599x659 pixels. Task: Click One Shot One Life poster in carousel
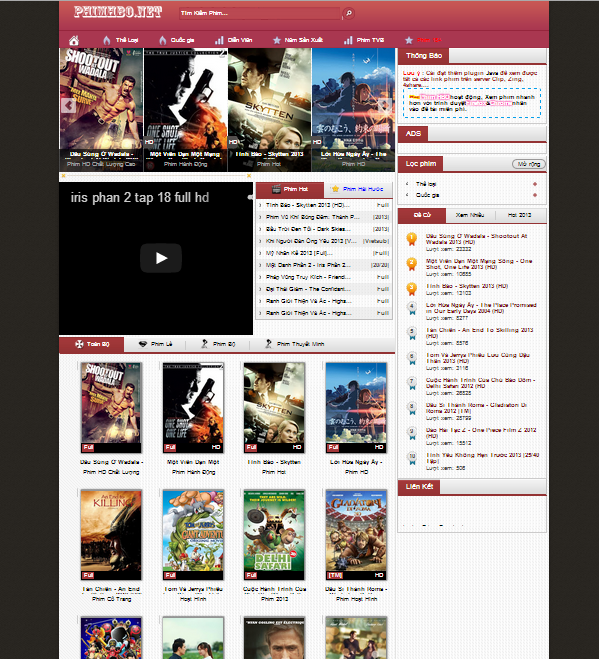click(x=185, y=110)
